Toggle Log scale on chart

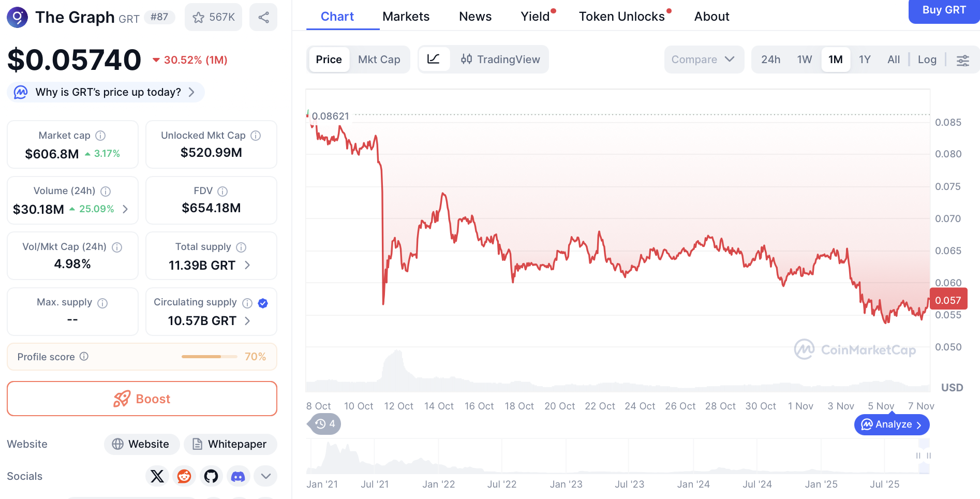(x=927, y=60)
